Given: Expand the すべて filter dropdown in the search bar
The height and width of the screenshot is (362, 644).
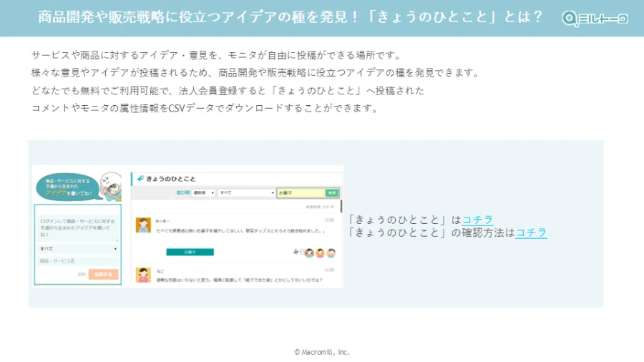Looking at the screenshot, I should pos(246,193).
